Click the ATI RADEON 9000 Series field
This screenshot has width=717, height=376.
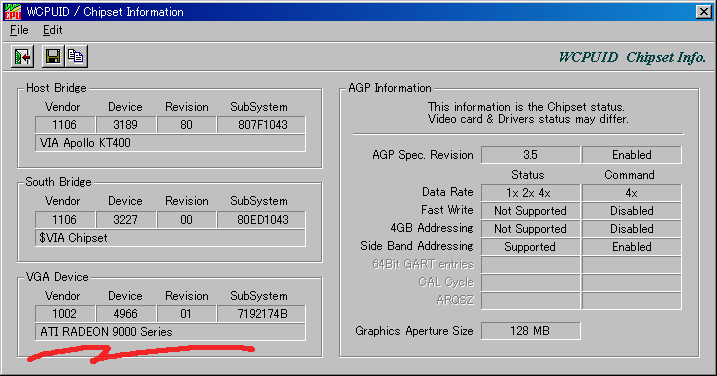[x=170, y=332]
